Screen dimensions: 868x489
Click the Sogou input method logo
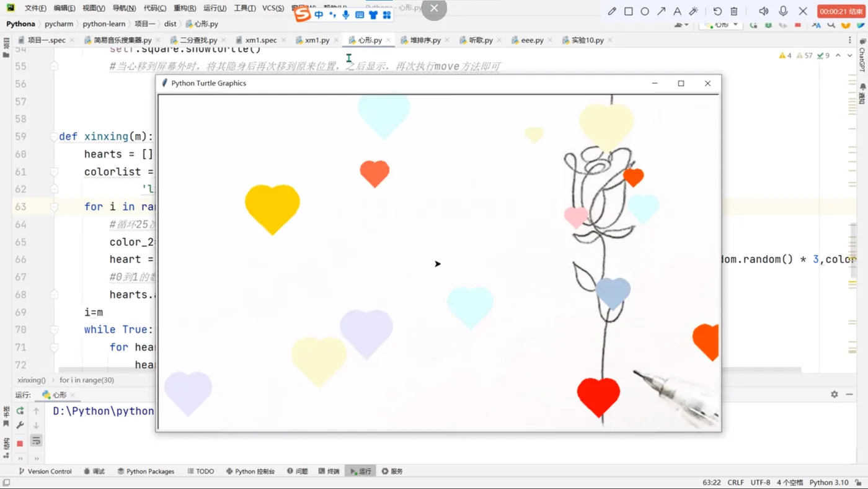tap(302, 14)
